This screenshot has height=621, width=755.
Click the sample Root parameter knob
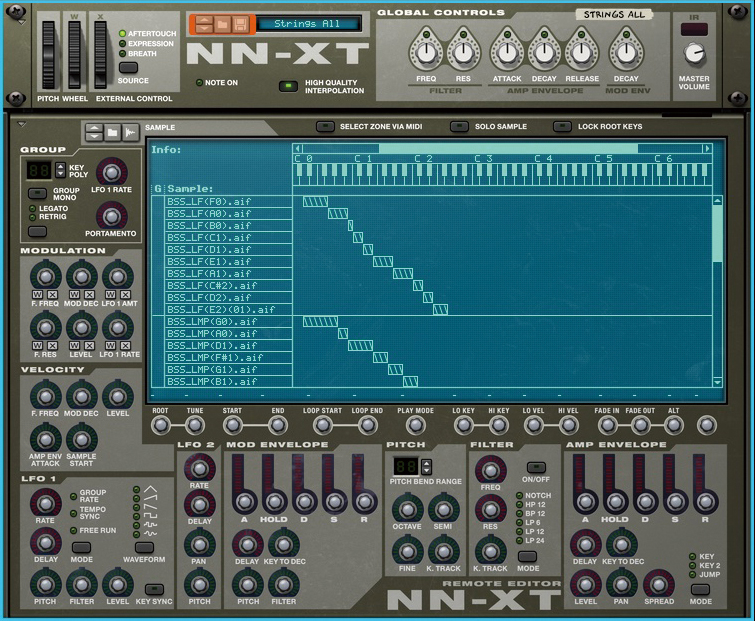[x=160, y=425]
